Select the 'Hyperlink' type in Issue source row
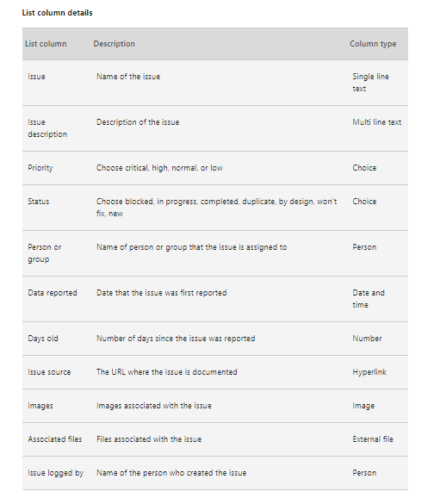This screenshot has height=504, width=440. (369, 372)
